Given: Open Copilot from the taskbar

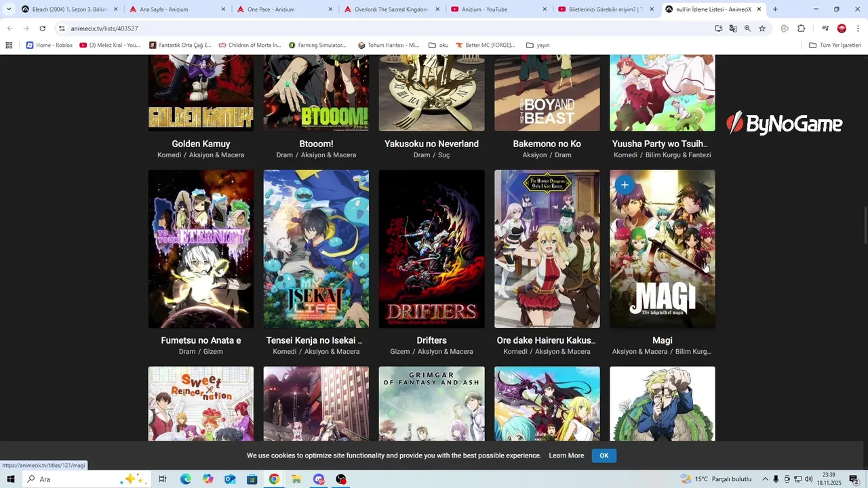Looking at the screenshot, I should [208, 479].
